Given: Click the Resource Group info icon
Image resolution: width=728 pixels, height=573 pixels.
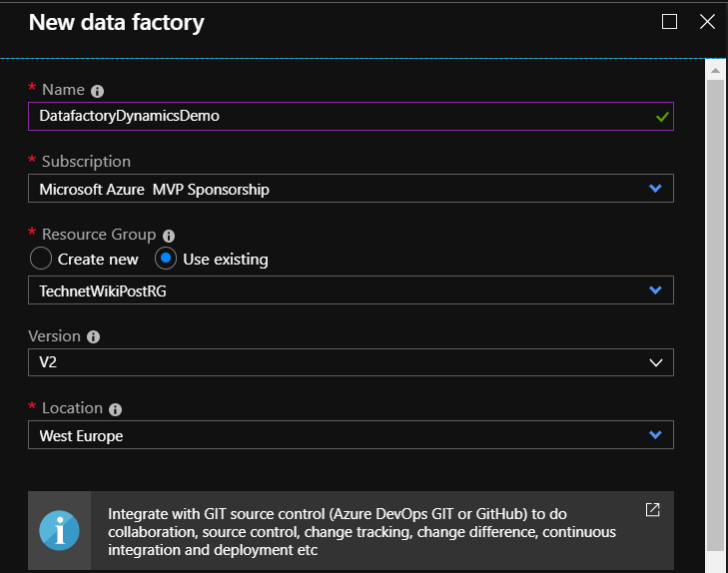Looking at the screenshot, I should [169, 236].
